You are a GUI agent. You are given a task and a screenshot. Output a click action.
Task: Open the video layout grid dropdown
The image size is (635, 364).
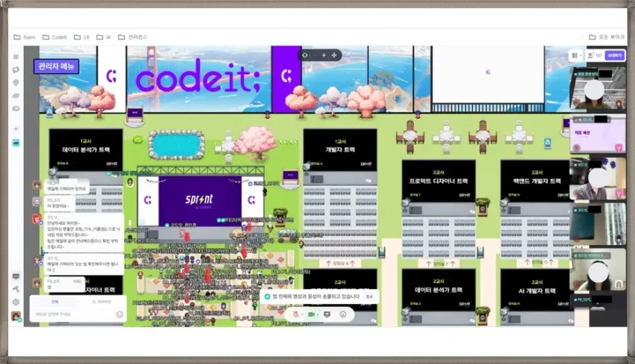[576, 55]
